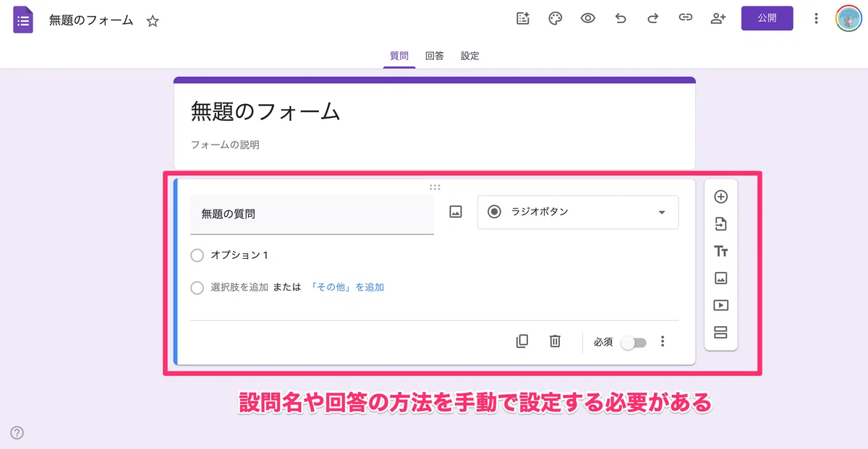
Task: Click 選択肢を追加 to add option
Action: click(239, 287)
